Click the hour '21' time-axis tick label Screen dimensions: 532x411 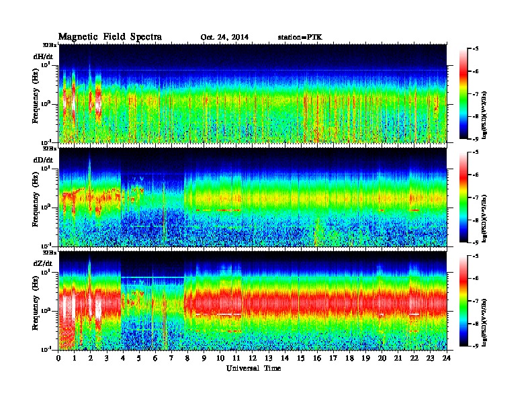coord(398,358)
